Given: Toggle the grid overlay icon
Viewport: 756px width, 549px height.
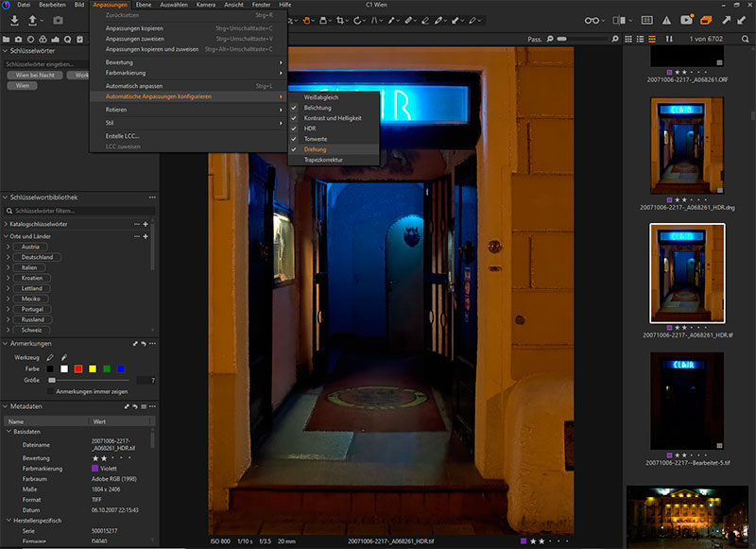Looking at the screenshot, I should point(647,20).
